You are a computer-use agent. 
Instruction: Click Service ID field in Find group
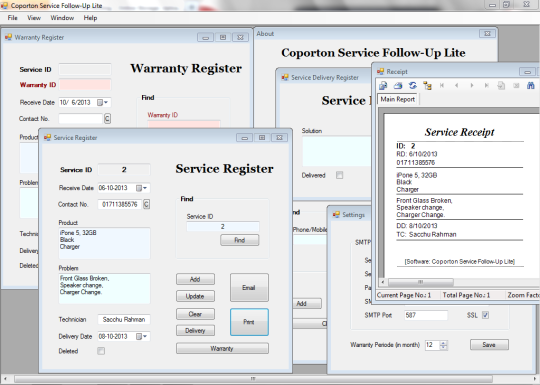tap(222, 226)
